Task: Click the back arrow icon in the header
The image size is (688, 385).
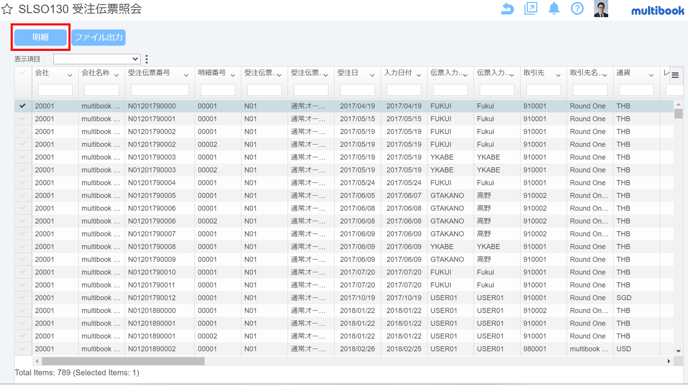Action: (507, 9)
